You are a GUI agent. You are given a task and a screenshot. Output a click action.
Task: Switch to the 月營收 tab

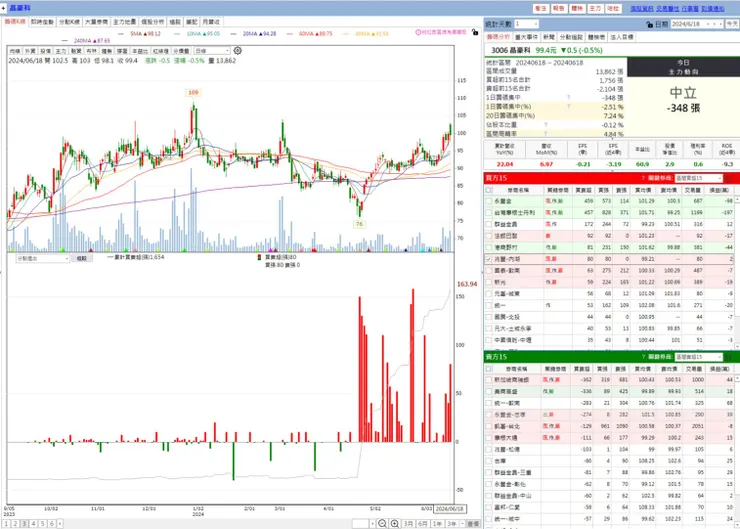[211, 22]
